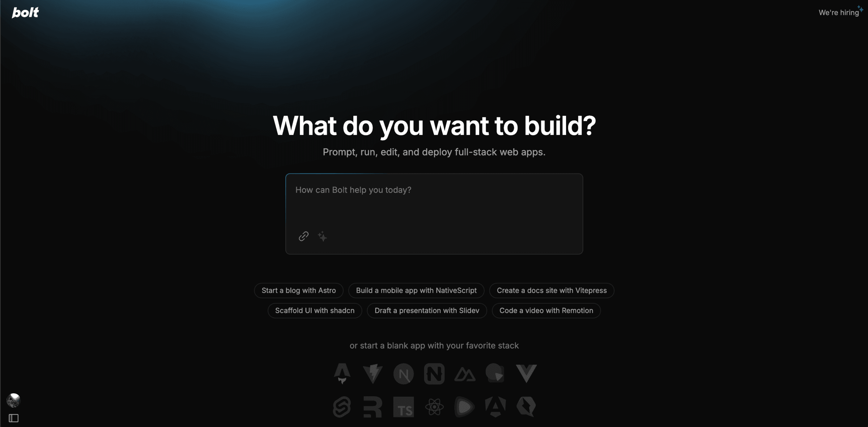
Task: Click 'Draft a presentation with Slidev'
Action: (x=427, y=310)
